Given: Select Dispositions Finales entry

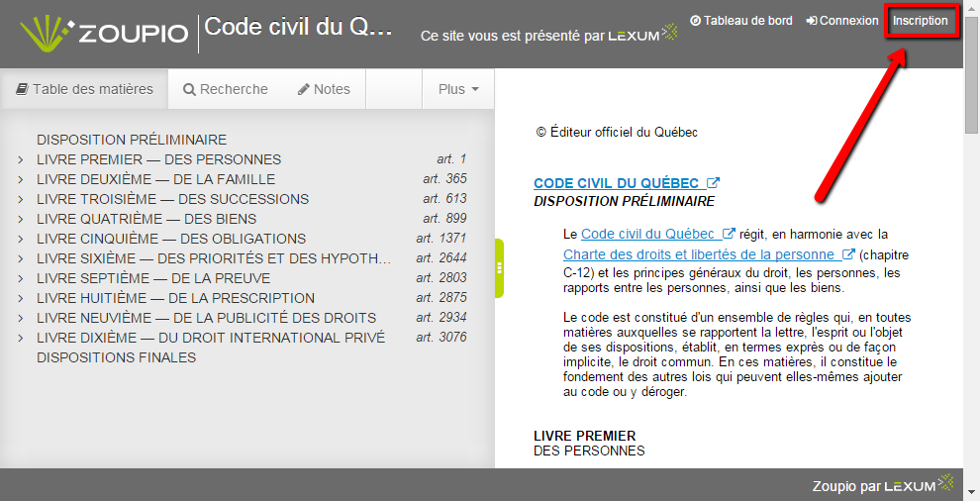Looking at the screenshot, I should 116,357.
